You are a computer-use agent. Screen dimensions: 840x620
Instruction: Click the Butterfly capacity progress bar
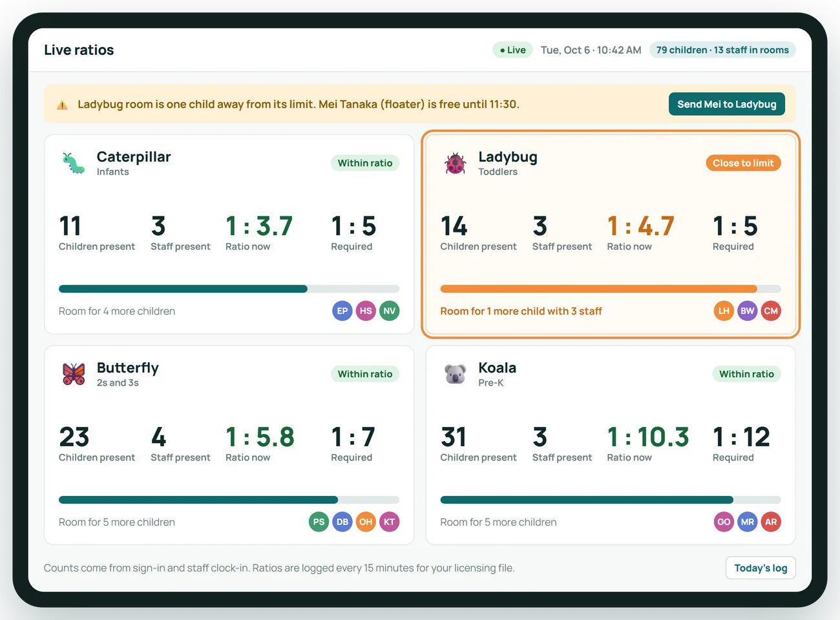pos(229,500)
